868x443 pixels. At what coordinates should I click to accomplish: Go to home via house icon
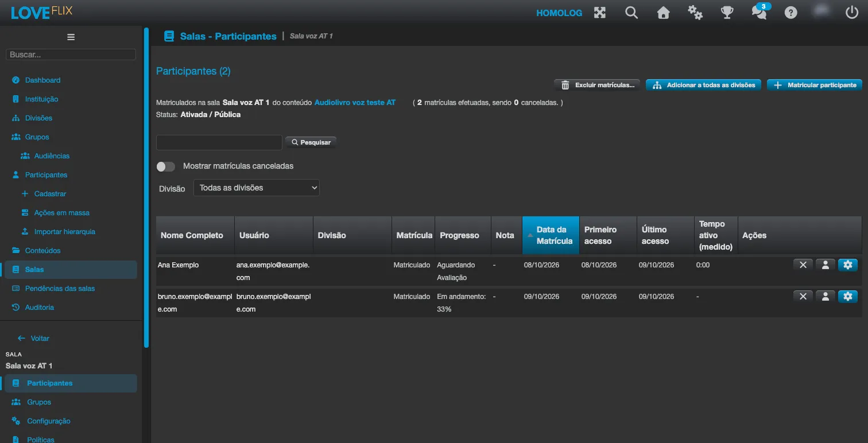(x=664, y=13)
